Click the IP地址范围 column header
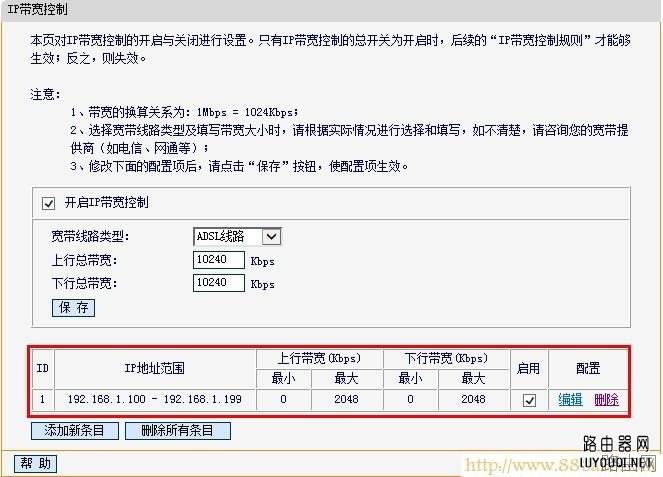This screenshot has width=663, height=477. click(155, 368)
